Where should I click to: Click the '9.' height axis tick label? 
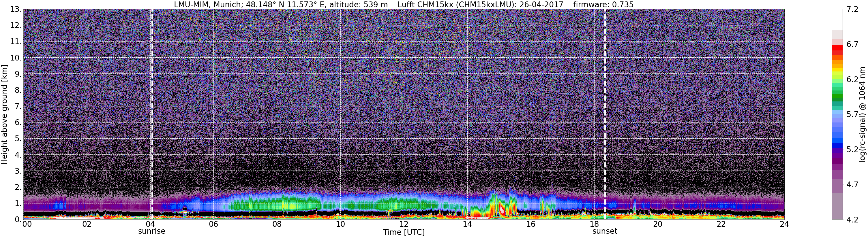(18, 74)
